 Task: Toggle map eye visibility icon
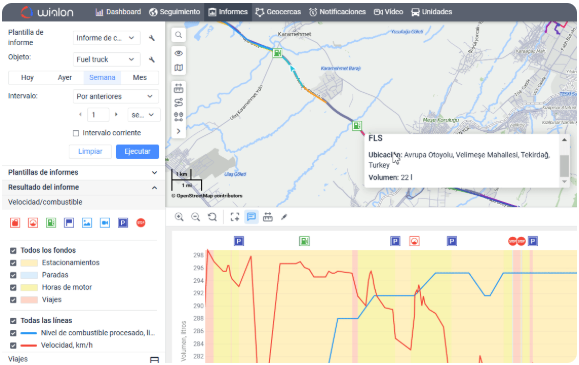178,53
